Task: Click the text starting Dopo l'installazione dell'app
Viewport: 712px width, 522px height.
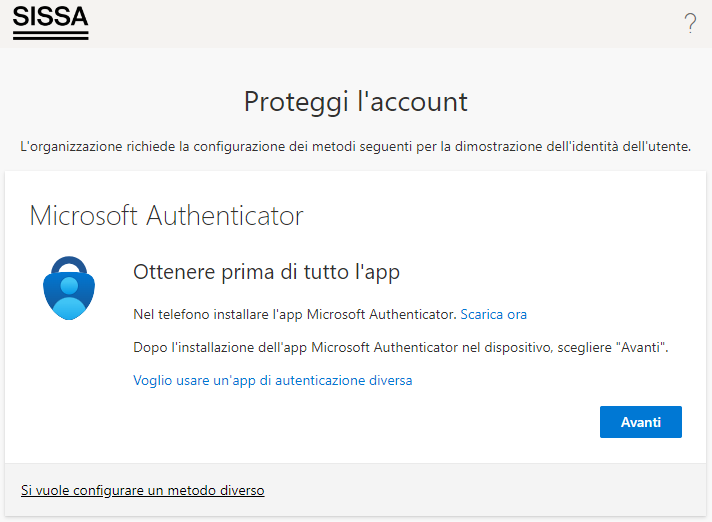Action: click(400, 347)
